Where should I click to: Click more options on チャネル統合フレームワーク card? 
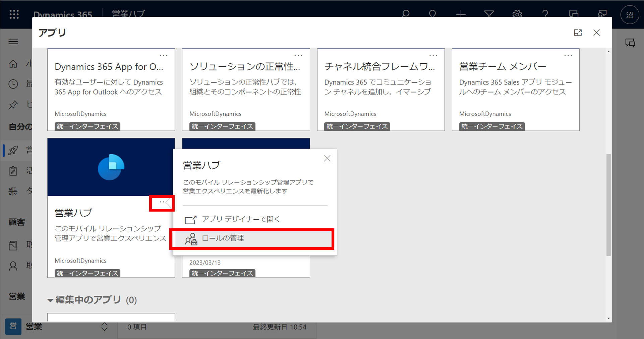pyautogui.click(x=433, y=55)
